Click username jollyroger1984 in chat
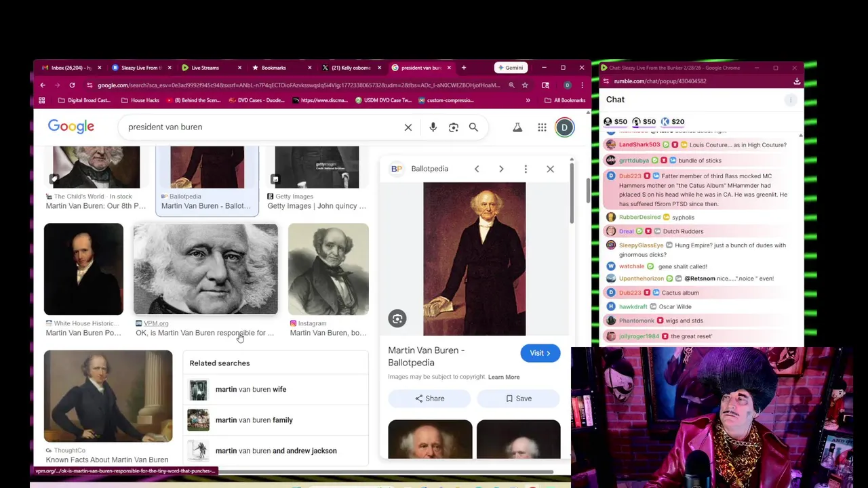The image size is (868, 488). 639,336
